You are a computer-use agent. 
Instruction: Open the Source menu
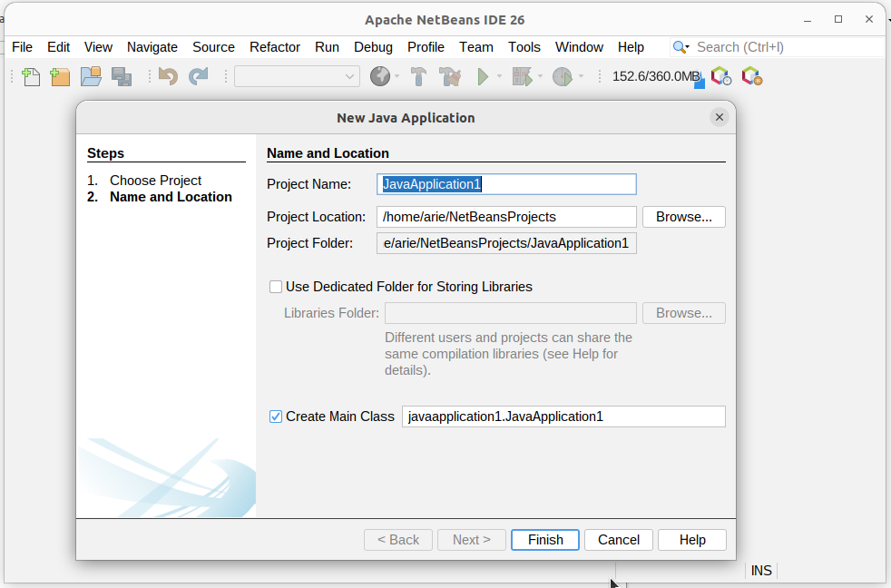(x=213, y=47)
